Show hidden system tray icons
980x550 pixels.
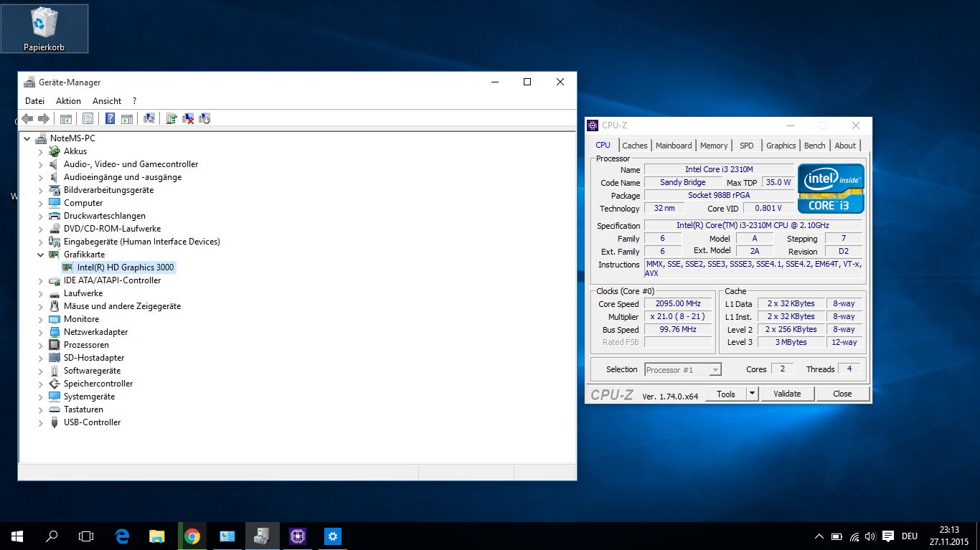pyautogui.click(x=819, y=536)
